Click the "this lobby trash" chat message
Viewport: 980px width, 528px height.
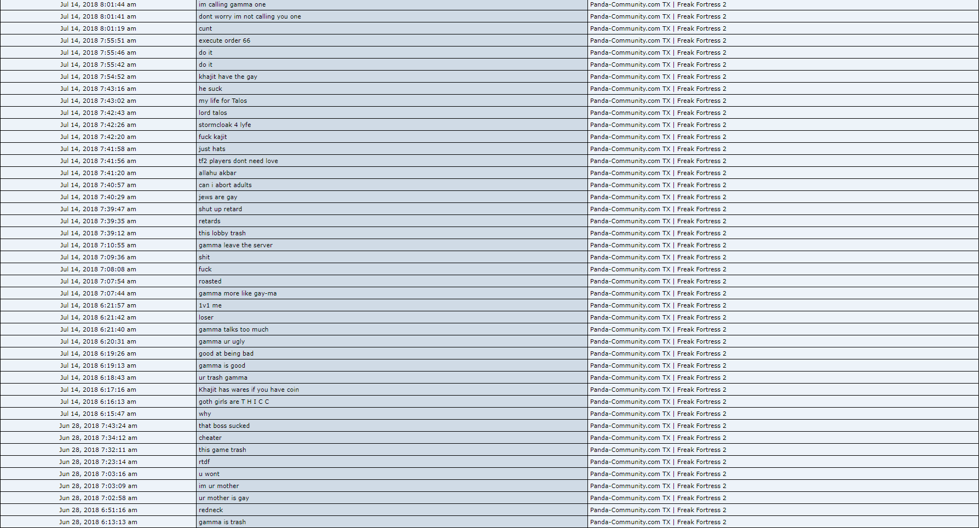222,233
